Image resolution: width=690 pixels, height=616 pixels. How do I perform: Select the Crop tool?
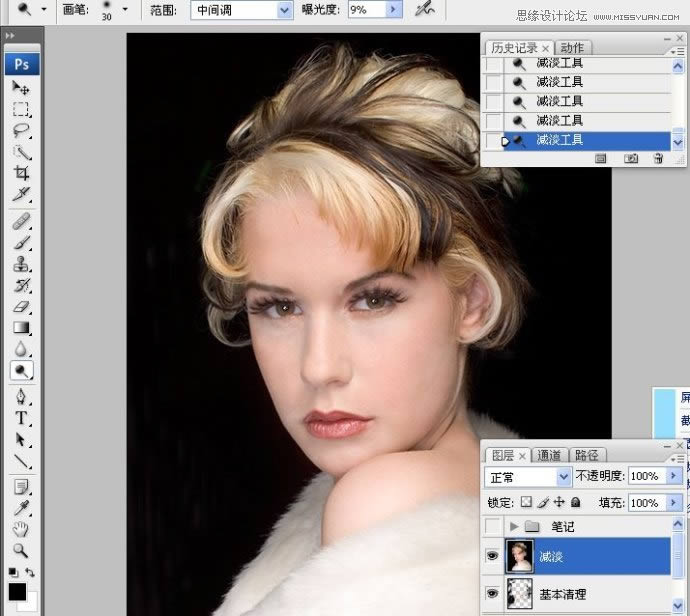(x=21, y=173)
